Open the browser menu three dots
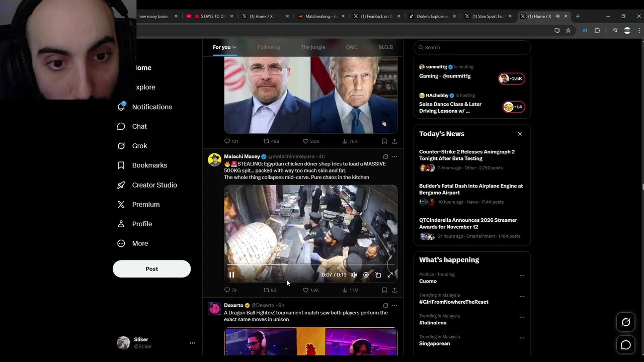644x362 pixels. pyautogui.click(x=639, y=31)
